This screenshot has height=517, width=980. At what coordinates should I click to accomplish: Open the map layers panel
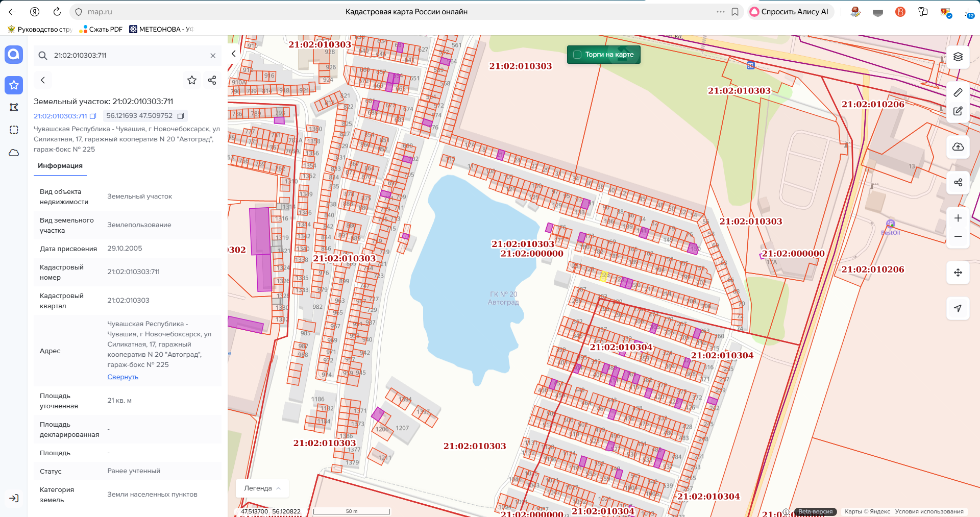[958, 57]
